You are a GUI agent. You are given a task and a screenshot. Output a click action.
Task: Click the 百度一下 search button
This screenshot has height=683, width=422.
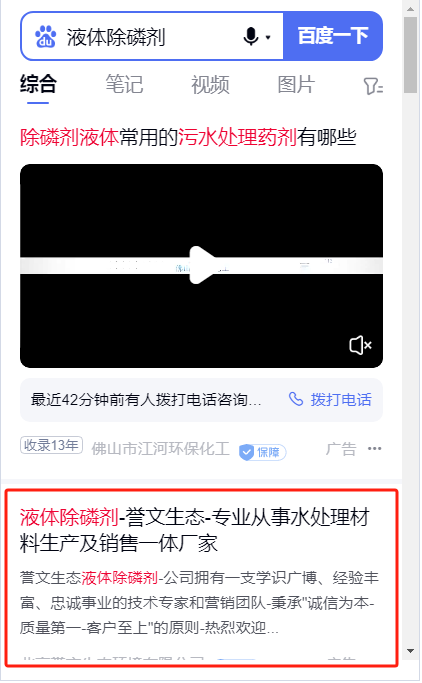coord(333,36)
